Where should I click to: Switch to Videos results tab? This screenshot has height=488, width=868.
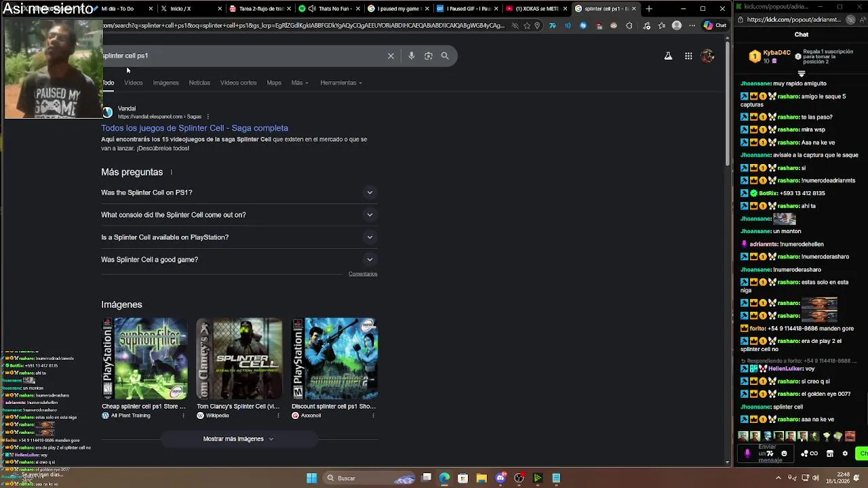pyautogui.click(x=133, y=83)
